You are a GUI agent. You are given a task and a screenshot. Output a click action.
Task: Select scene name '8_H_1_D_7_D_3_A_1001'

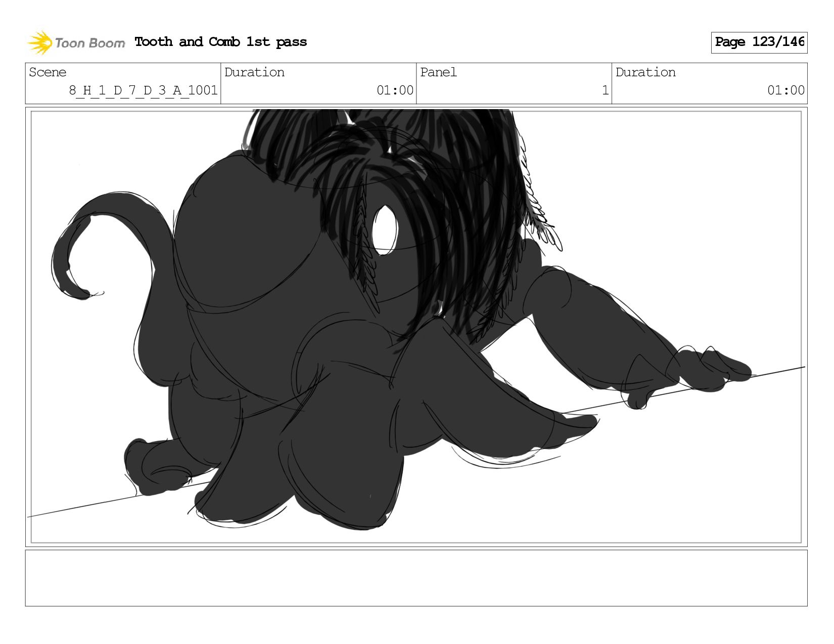144,90
